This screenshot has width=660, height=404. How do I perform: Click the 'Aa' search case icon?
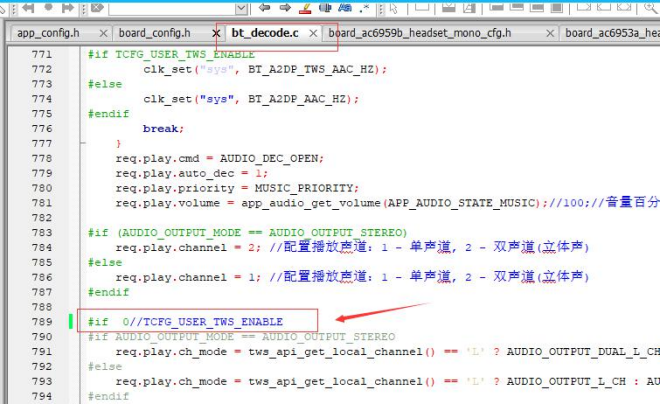click(345, 7)
